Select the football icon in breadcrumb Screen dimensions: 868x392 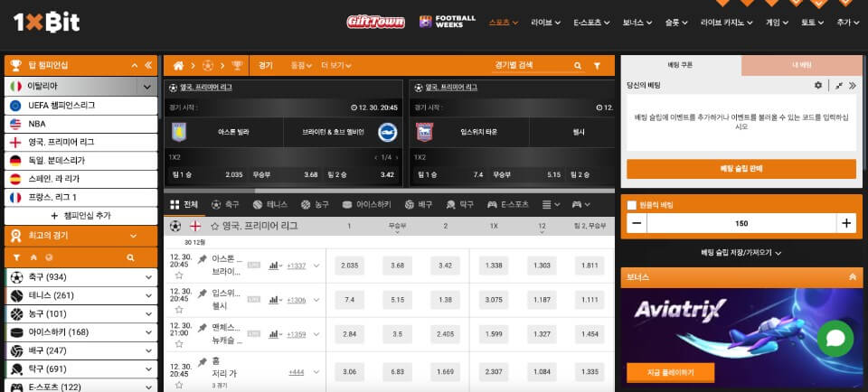pyautogui.click(x=208, y=66)
